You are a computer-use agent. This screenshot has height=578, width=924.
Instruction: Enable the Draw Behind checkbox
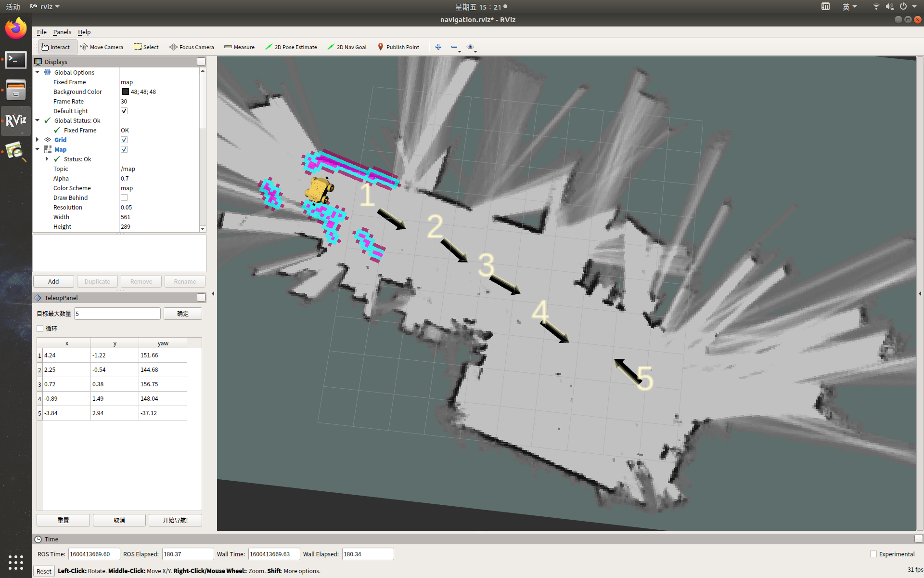pyautogui.click(x=124, y=198)
